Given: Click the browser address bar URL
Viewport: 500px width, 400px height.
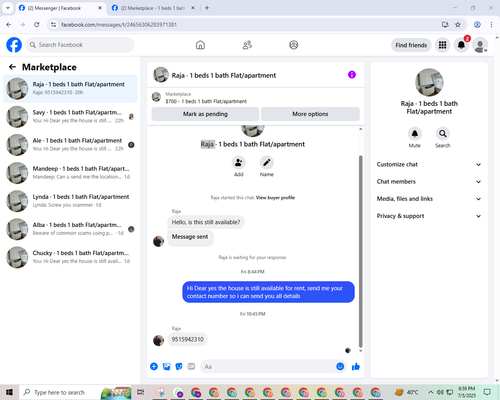Looking at the screenshot, I should 119,25.
